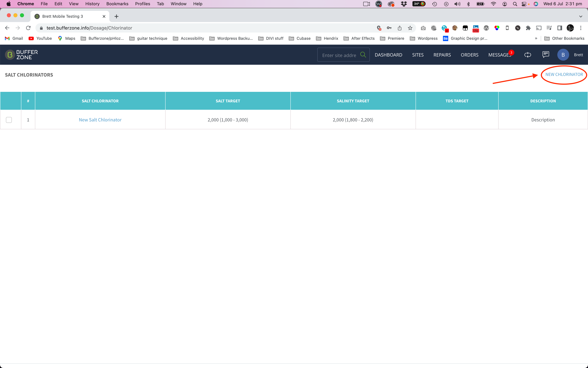Click the SALT CHLORINATOR column header

pyautogui.click(x=100, y=101)
